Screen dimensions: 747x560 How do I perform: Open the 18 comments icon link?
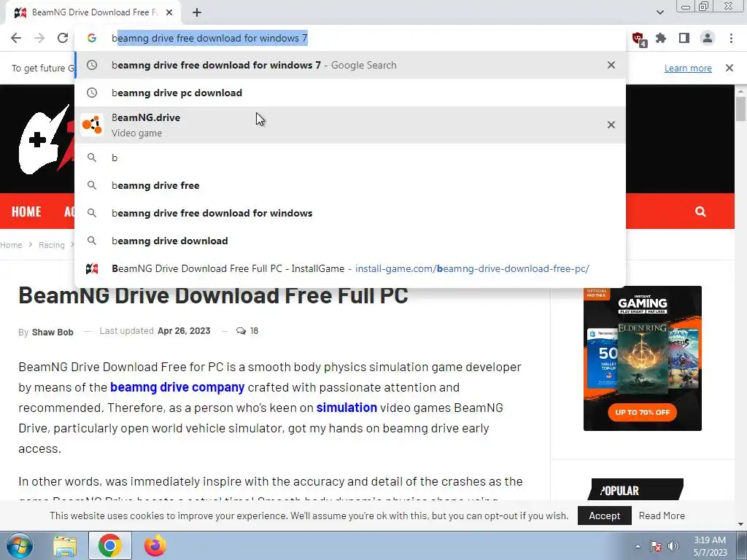247,330
